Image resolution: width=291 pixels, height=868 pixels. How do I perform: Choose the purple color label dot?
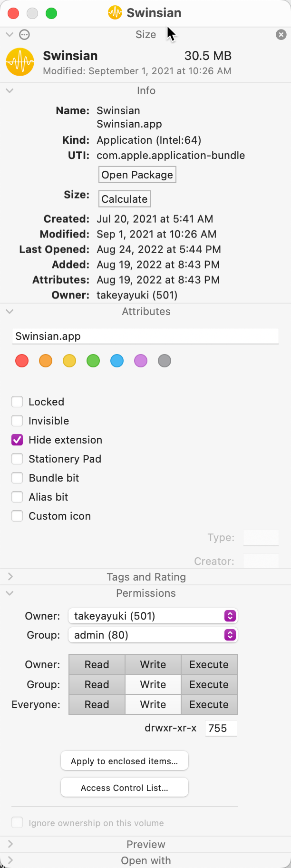coord(141,361)
